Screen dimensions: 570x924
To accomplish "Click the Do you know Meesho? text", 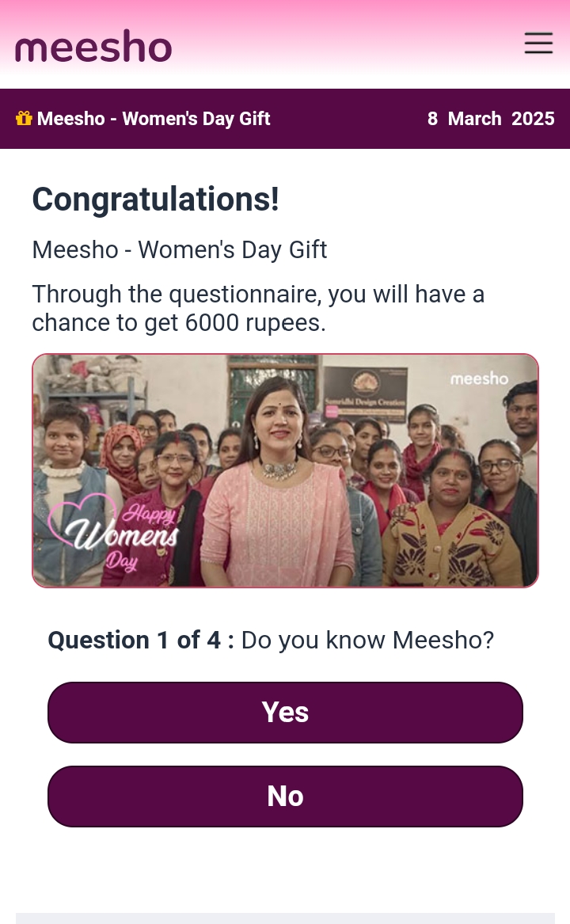I will coord(368,640).
